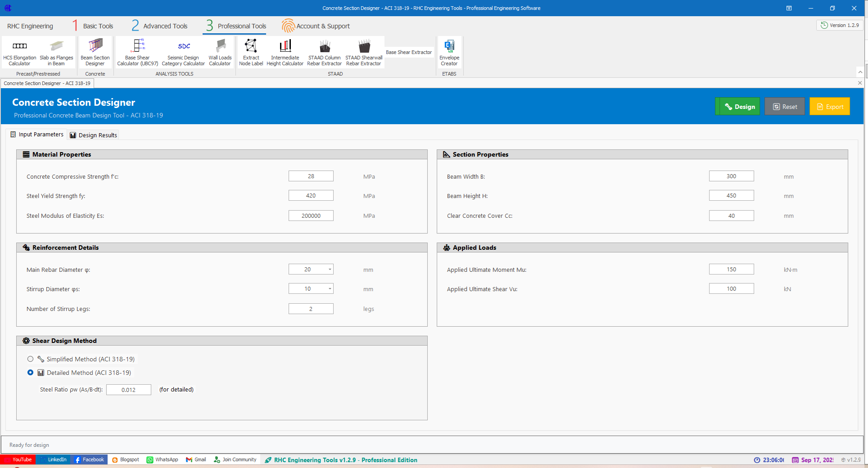Image resolution: width=868 pixels, height=468 pixels.
Task: Open the Wall Loads Calculator
Action: point(220,53)
